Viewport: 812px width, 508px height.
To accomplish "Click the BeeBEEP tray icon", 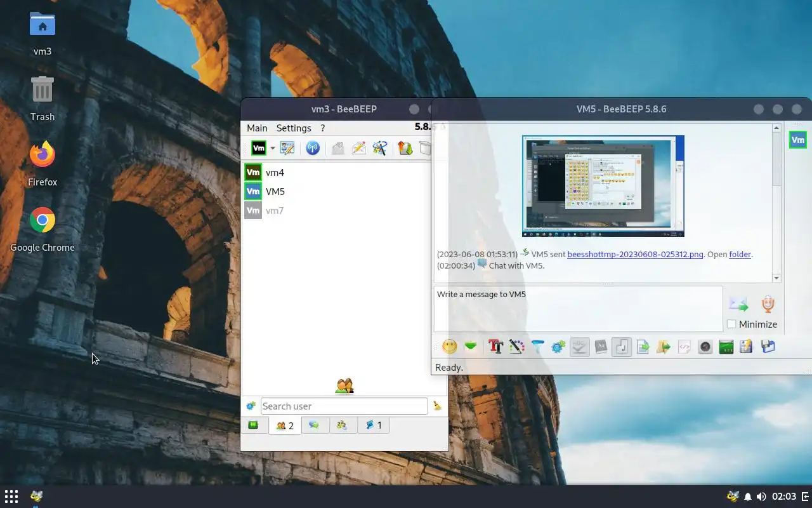I will (x=733, y=497).
